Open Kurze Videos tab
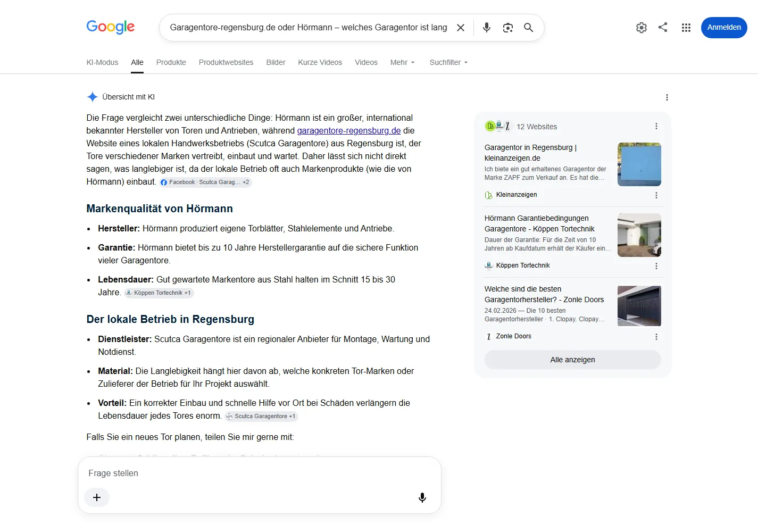The height and width of the screenshot is (532, 766). pyautogui.click(x=320, y=62)
